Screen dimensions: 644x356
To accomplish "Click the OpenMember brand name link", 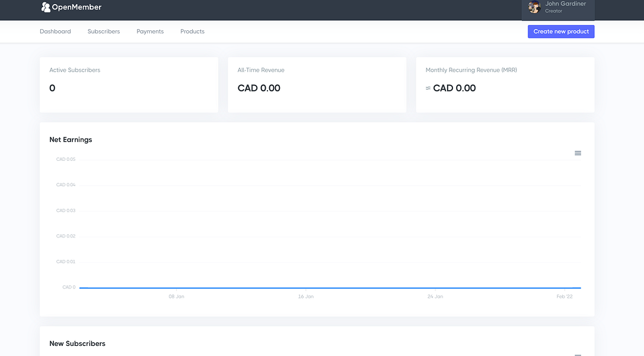I will (x=77, y=7).
